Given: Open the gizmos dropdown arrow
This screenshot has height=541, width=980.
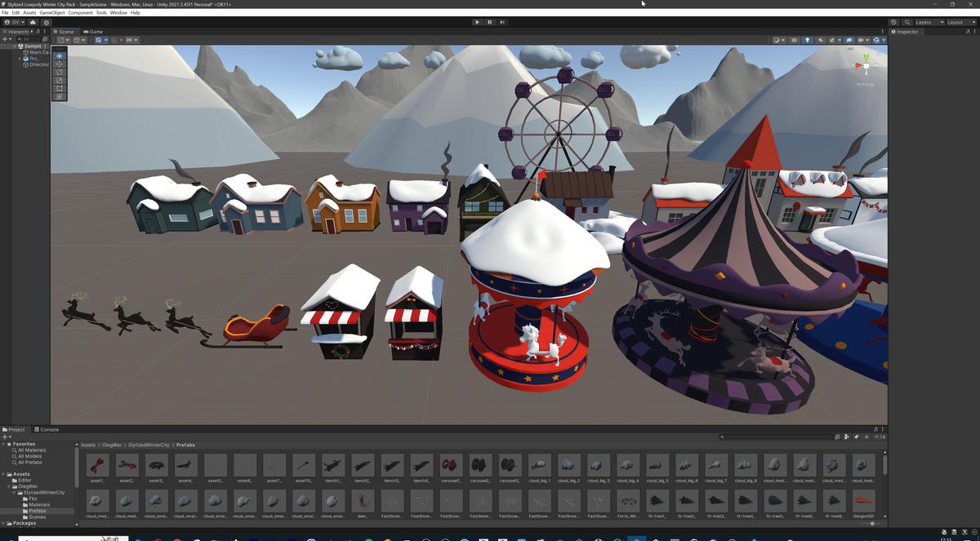Looking at the screenshot, I should [x=883, y=39].
